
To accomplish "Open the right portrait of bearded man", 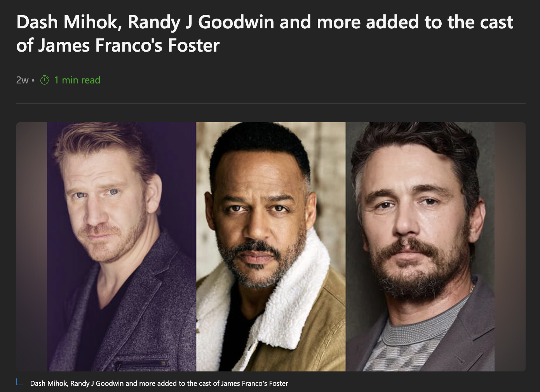I will tap(420, 247).
